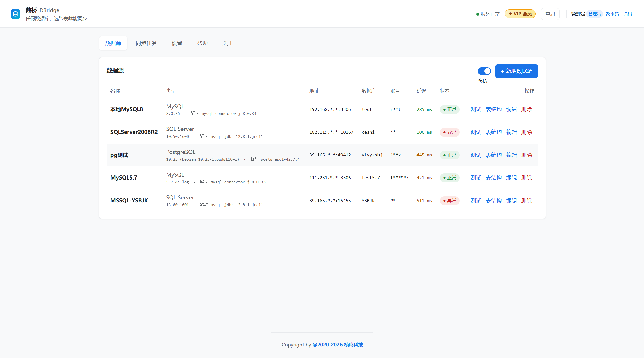
Task: Edit the SQLServer2008R2 data source
Action: 511,132
